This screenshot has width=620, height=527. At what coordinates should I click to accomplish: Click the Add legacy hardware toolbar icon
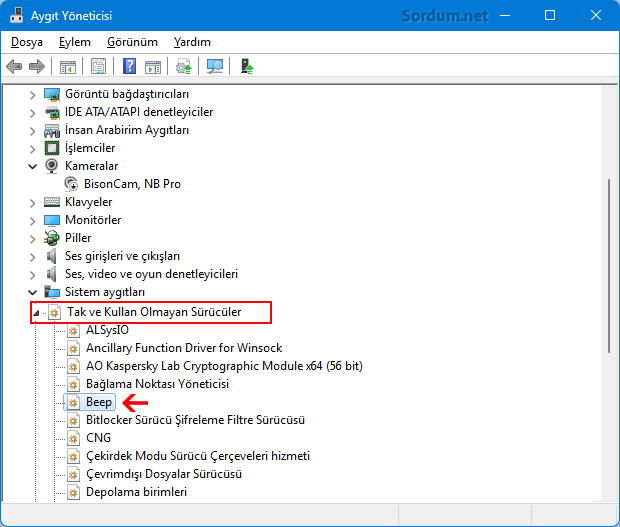247,66
